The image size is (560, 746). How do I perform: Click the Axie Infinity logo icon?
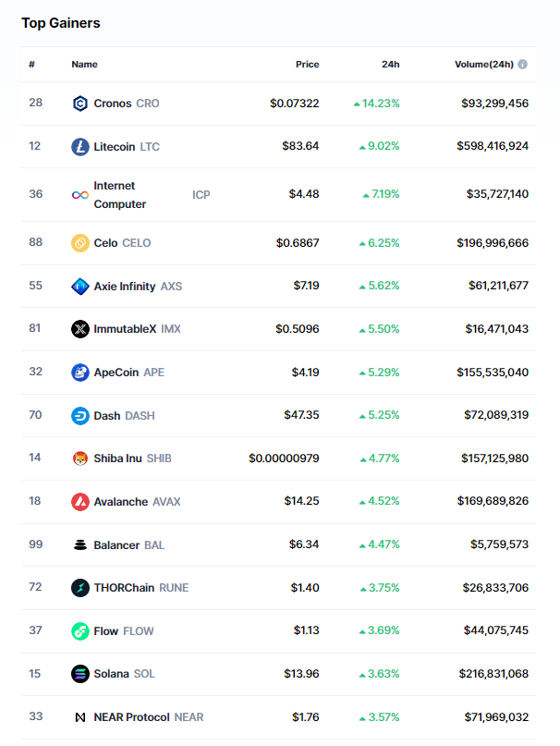point(80,287)
